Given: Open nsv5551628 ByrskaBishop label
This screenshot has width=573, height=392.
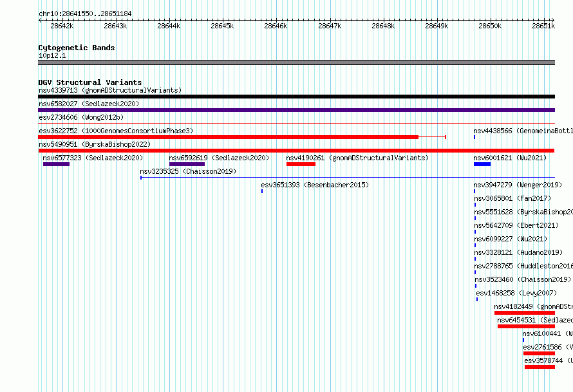Looking at the screenshot, I should pos(523,212).
